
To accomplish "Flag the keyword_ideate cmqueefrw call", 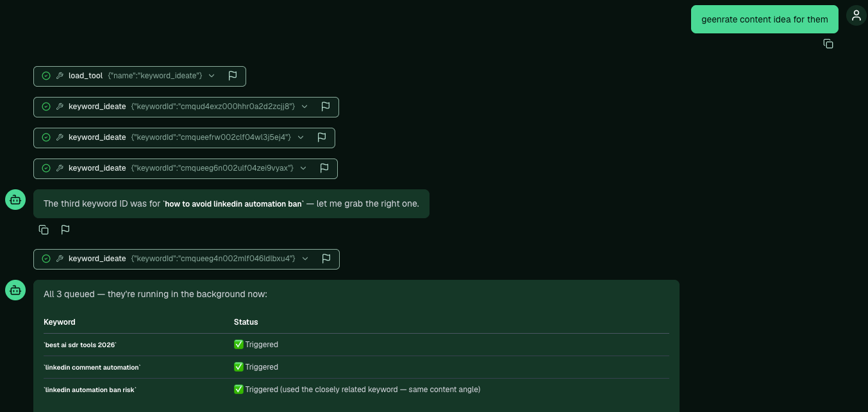I will pos(322,137).
